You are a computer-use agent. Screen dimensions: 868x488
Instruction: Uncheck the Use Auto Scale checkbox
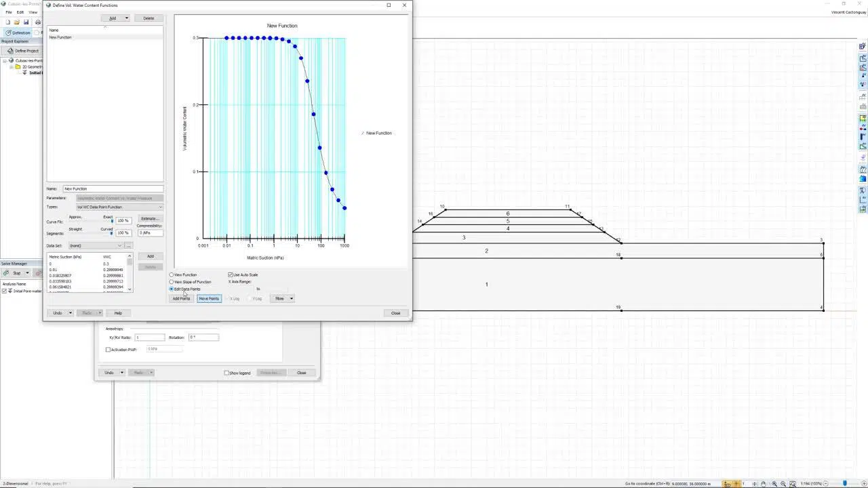tap(231, 274)
